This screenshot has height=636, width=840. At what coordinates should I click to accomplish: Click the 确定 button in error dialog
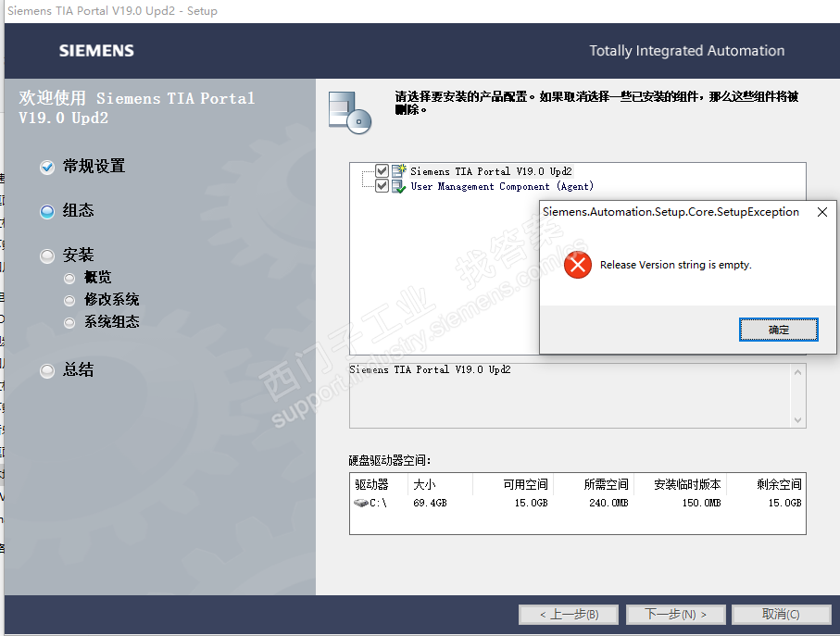tap(778, 330)
